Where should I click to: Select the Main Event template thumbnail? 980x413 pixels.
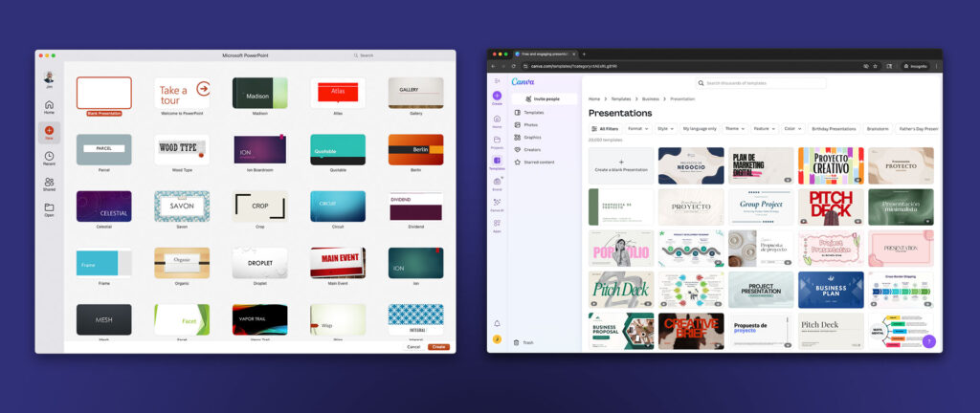[338, 263]
